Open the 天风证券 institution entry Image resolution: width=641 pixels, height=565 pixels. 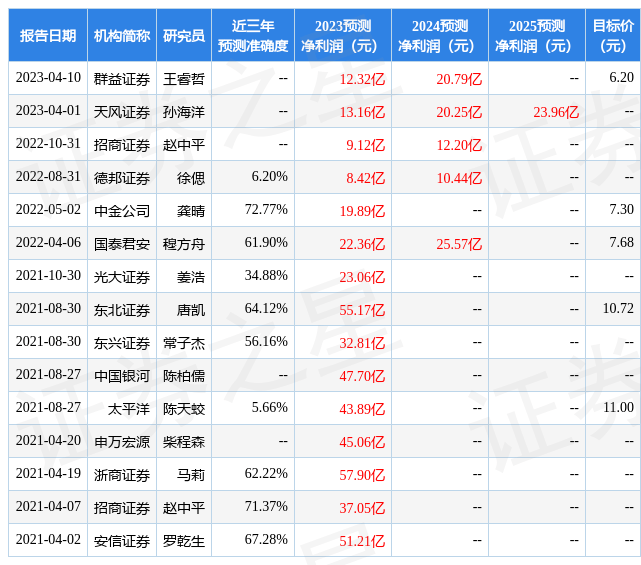click(x=122, y=111)
